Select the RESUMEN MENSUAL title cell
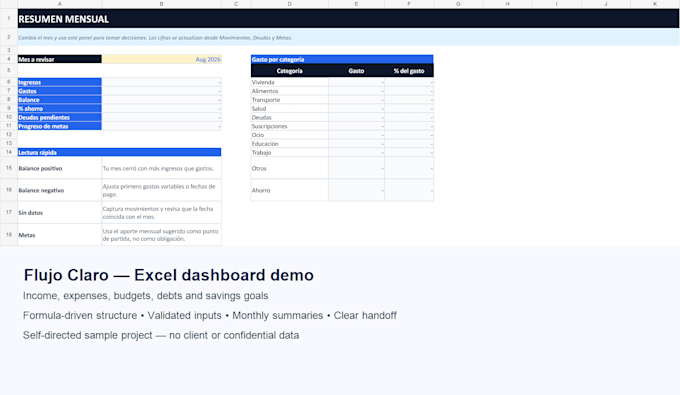 coord(348,19)
